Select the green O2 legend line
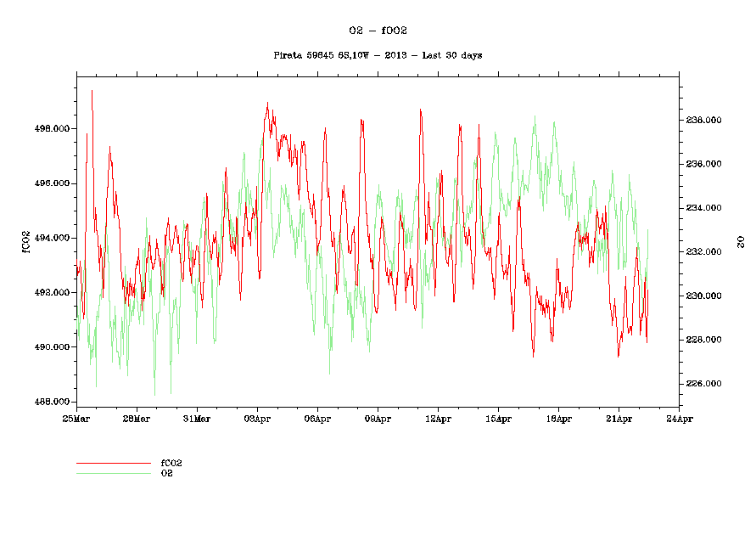Screen dimensions: 756x535 point(113,473)
